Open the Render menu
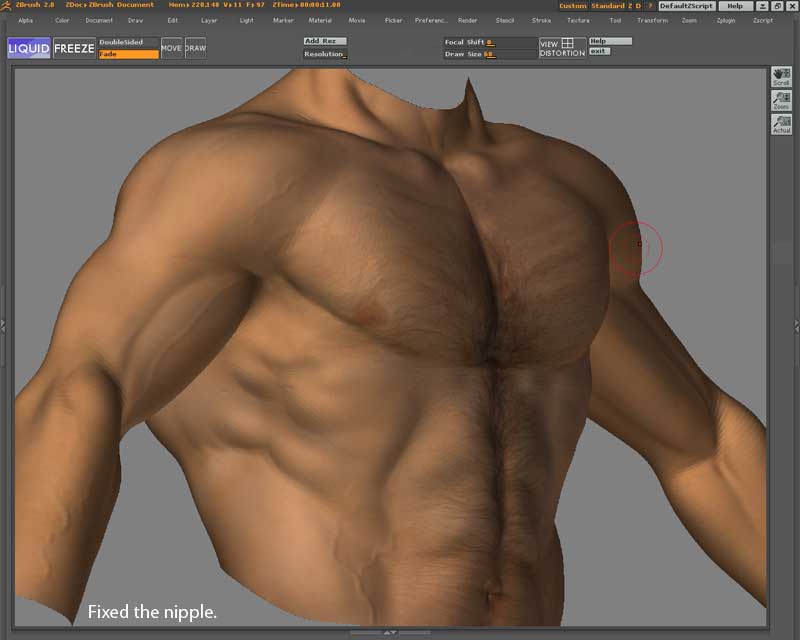Image resolution: width=800 pixels, height=640 pixels. [468, 20]
